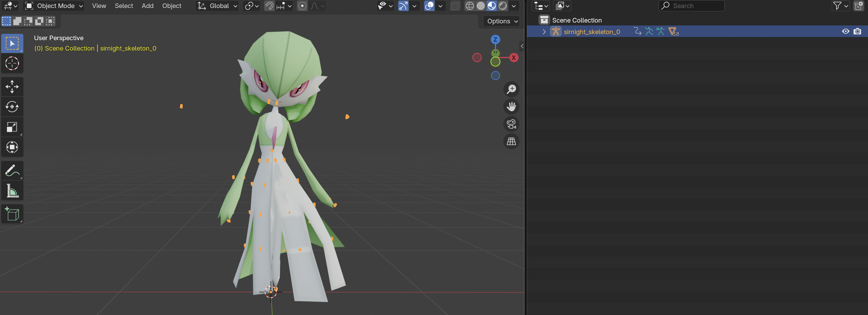Viewport: 868px width, 315px height.
Task: Click the animation data icon in outliner row
Action: point(638,32)
